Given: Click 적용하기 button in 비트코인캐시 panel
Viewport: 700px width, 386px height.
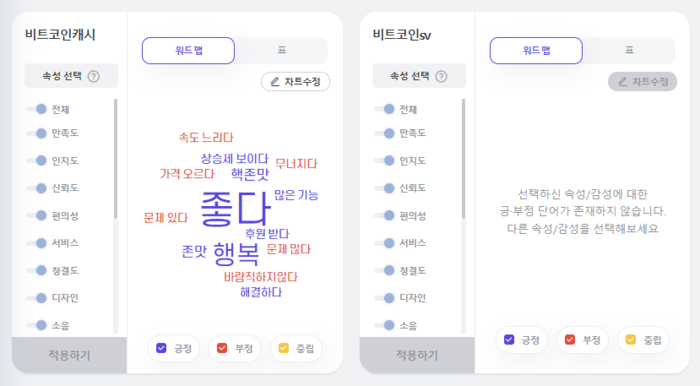Looking at the screenshot, I should [69, 355].
